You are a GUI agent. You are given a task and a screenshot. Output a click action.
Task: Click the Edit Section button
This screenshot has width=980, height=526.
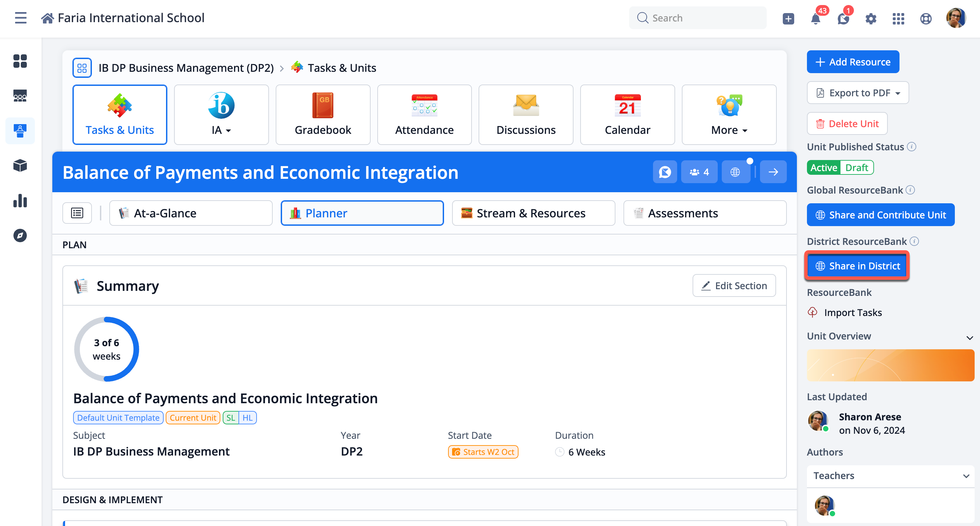coord(734,285)
